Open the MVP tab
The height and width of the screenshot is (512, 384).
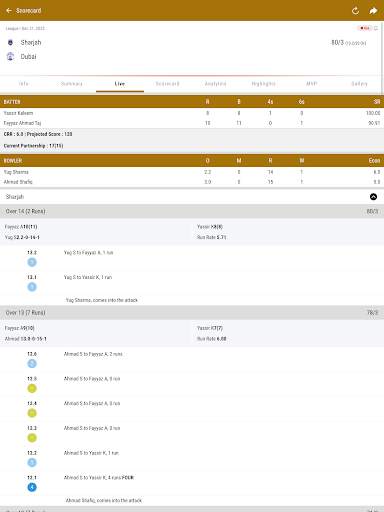312,84
